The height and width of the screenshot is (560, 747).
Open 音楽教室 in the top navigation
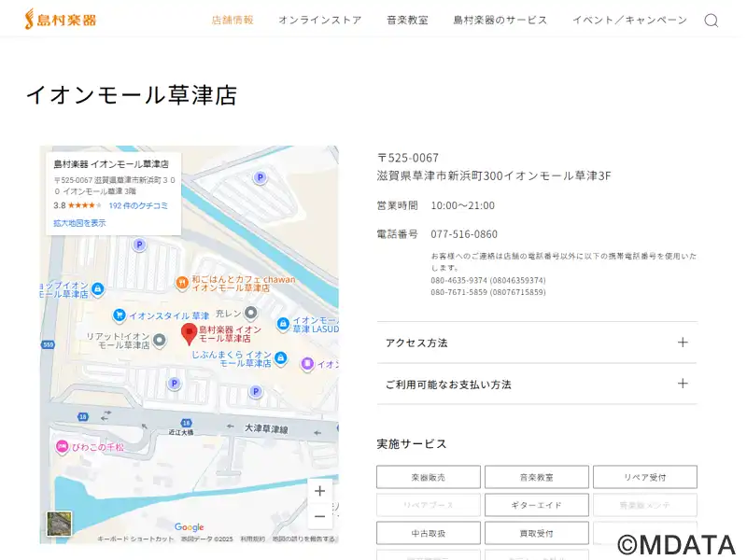point(407,20)
